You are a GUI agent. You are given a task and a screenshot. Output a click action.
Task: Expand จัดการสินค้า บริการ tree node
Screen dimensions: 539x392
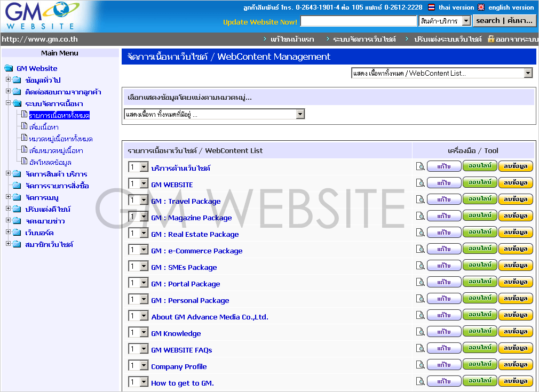8,173
